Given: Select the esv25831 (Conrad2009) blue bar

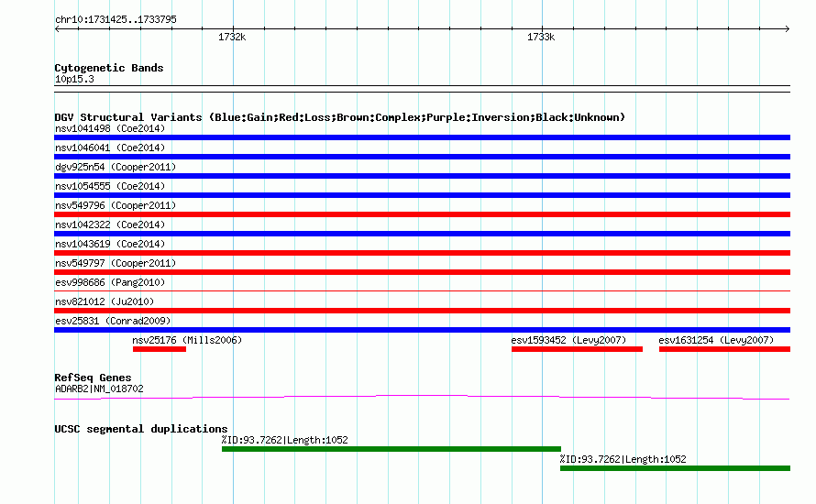Looking at the screenshot, I should [422, 330].
